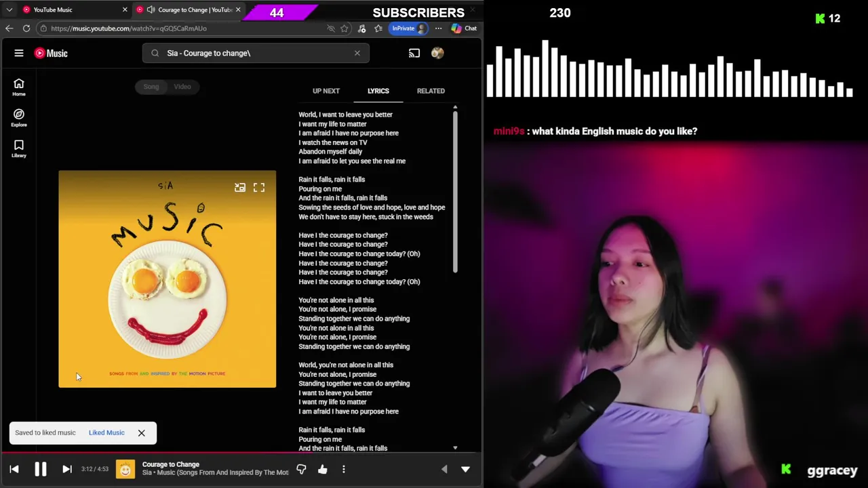The width and height of the screenshot is (868, 488).
Task: Skip to the next track
Action: pos(66,469)
